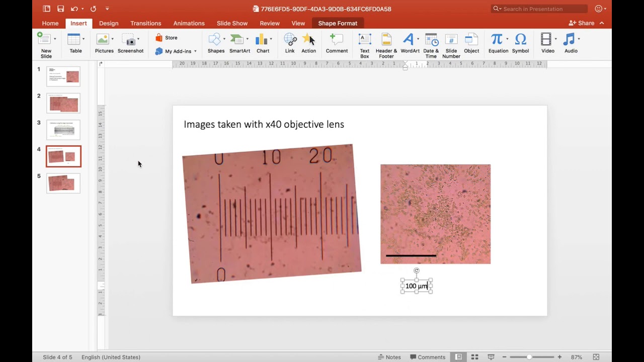This screenshot has height=362, width=644.
Task: Expand the Table dropdown arrow
Action: [84, 39]
